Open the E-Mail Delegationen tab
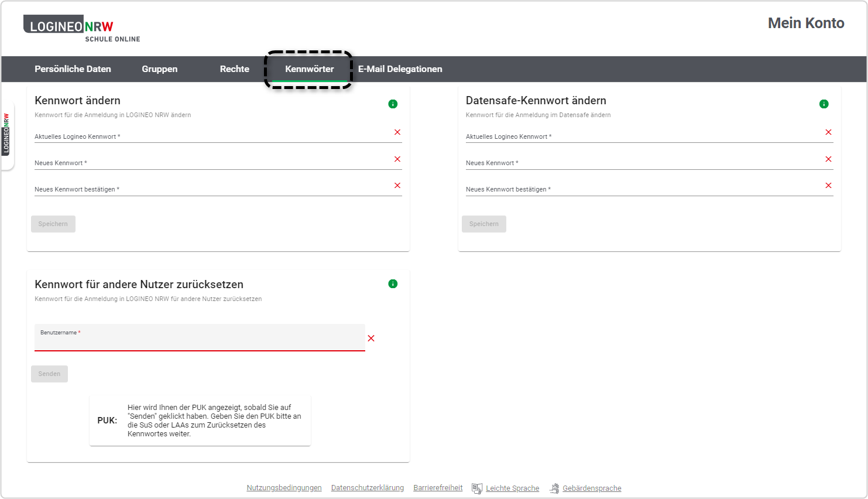This screenshot has height=499, width=868. (400, 69)
